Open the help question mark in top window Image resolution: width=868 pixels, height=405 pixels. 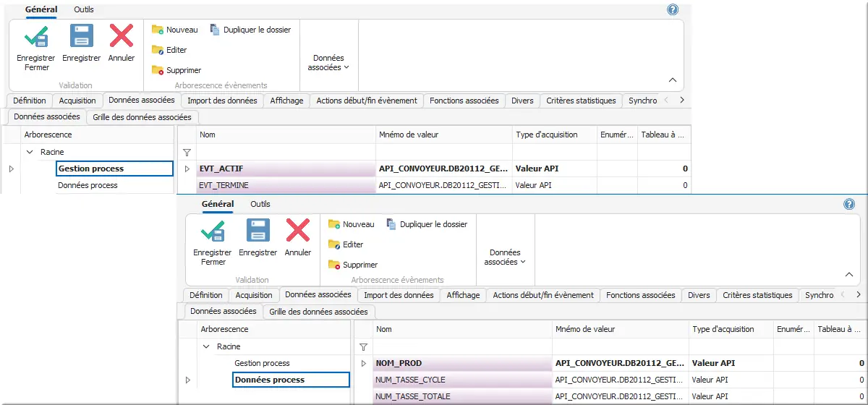point(673,9)
